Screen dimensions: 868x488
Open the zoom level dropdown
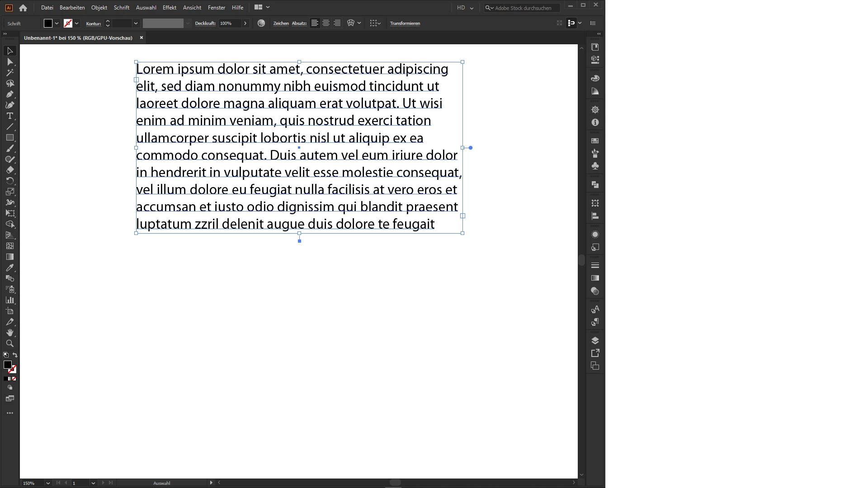48,483
